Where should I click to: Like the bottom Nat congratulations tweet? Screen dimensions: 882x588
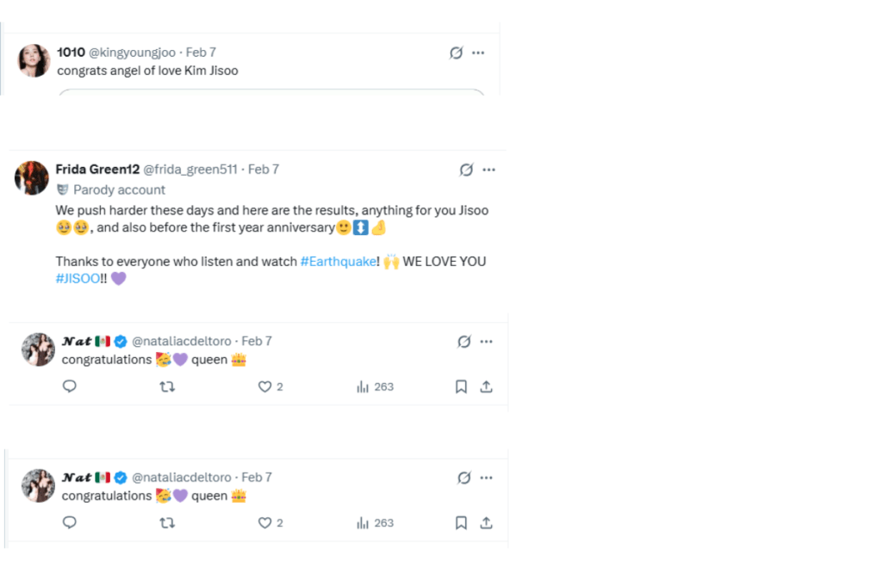pyautogui.click(x=265, y=523)
